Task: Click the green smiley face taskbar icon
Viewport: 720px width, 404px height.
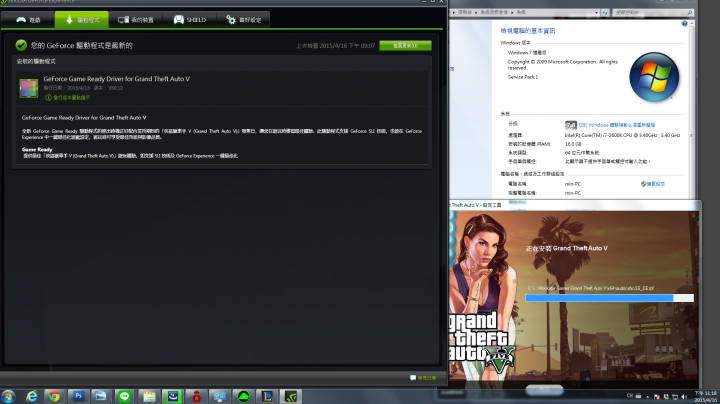Action: [173, 396]
